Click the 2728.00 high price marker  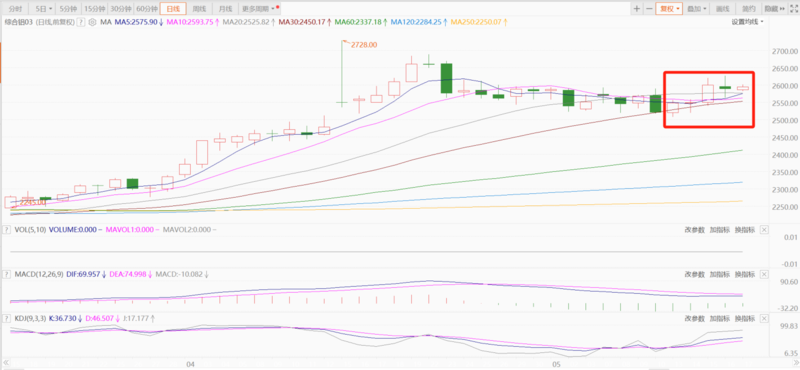click(364, 45)
